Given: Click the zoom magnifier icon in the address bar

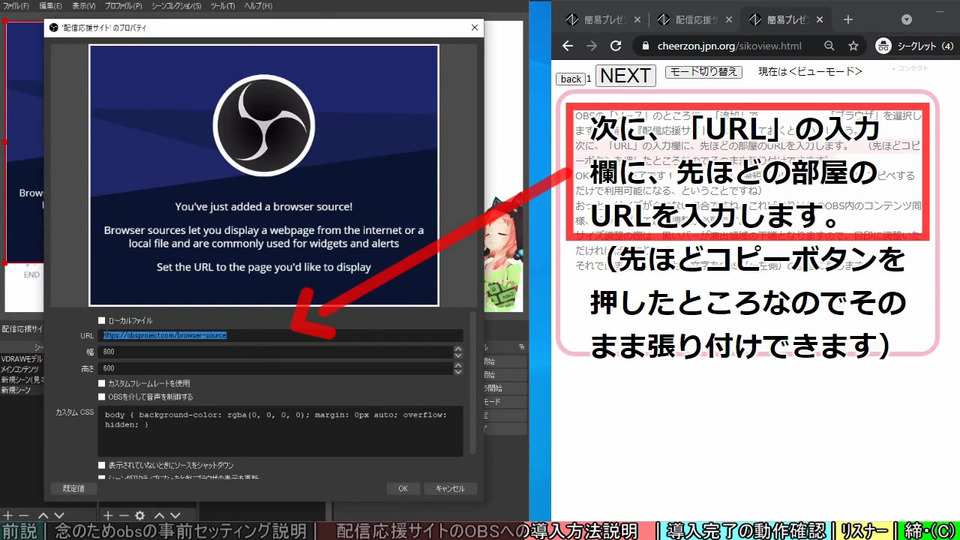Looking at the screenshot, I should pos(829,46).
